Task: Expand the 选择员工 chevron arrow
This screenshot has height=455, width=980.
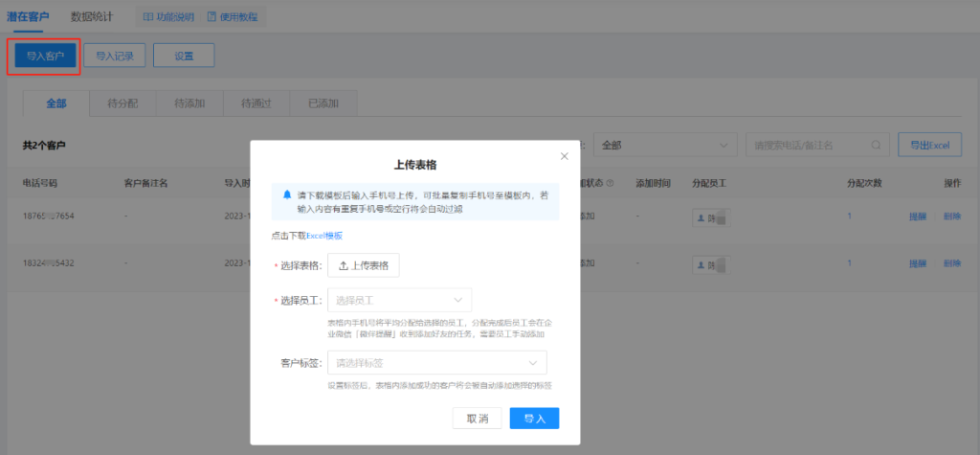Action: (458, 300)
